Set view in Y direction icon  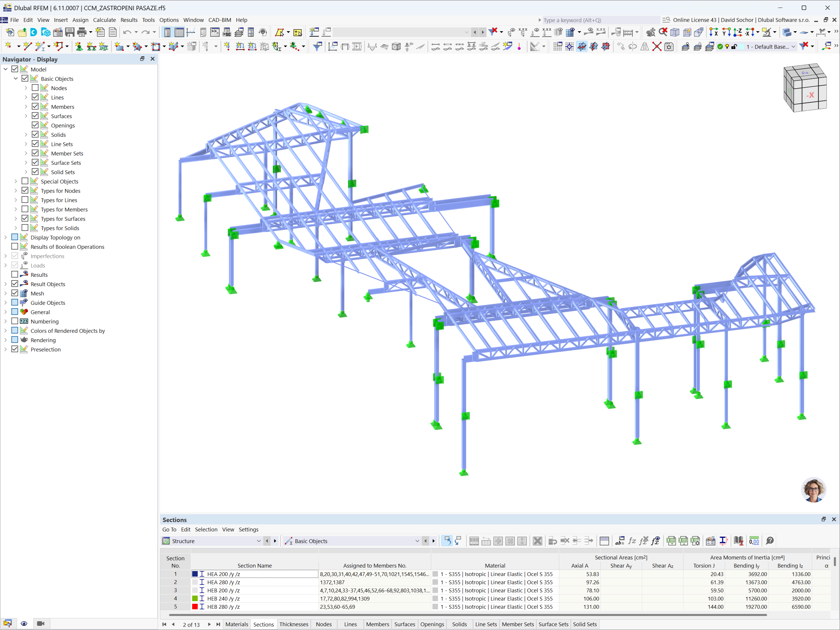[726, 32]
